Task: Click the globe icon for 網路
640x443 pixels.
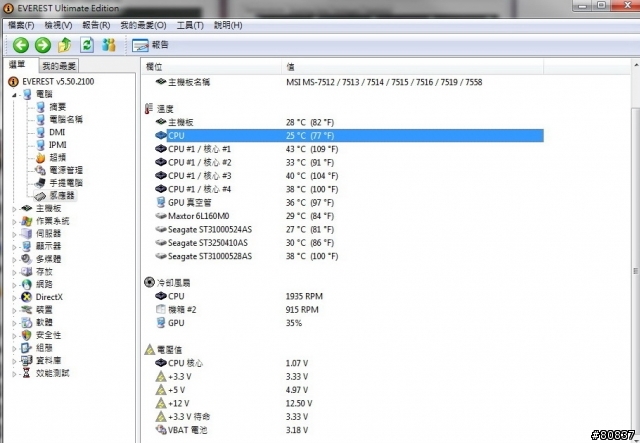Action: [x=27, y=285]
